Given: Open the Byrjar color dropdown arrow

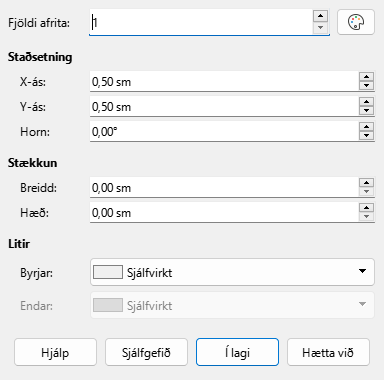Looking at the screenshot, I should point(362,271).
